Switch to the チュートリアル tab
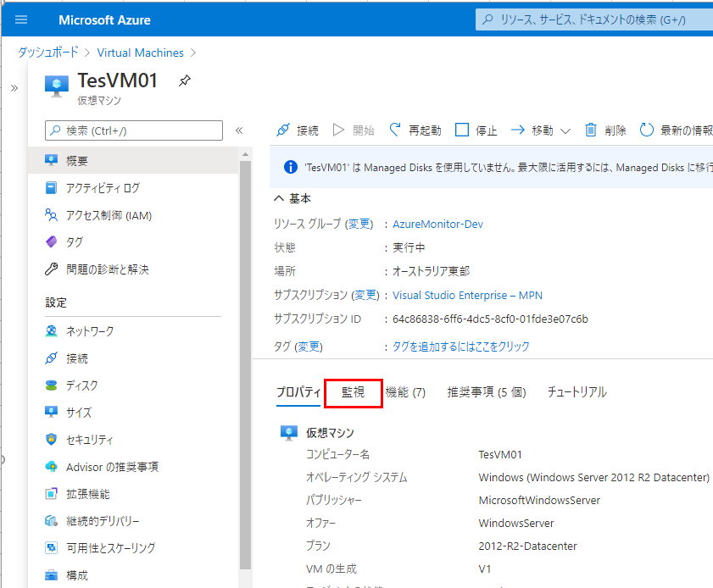 tap(577, 391)
